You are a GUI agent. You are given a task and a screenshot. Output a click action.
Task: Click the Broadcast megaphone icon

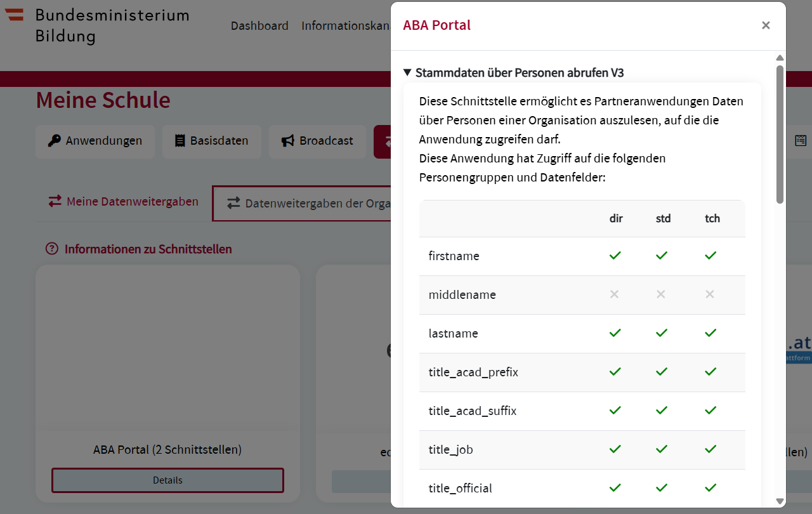pos(288,141)
